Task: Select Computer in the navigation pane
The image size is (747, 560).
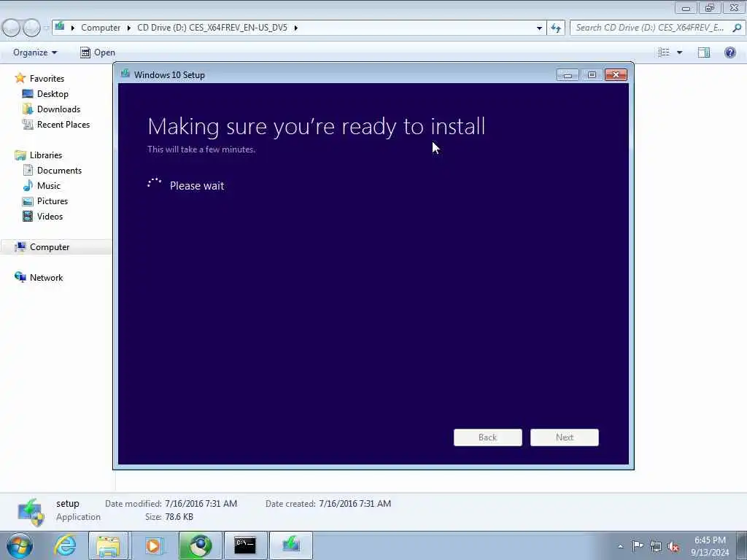Action: (x=50, y=247)
